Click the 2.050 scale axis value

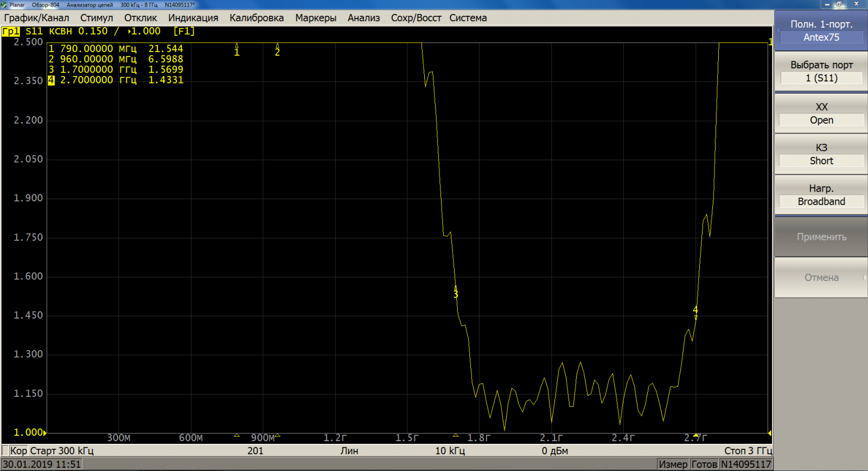28,159
